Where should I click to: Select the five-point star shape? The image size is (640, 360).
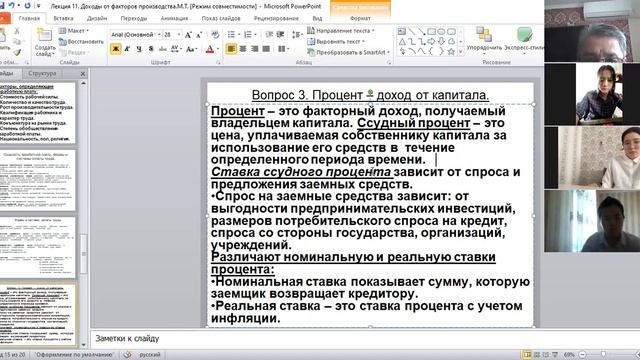click(451, 51)
